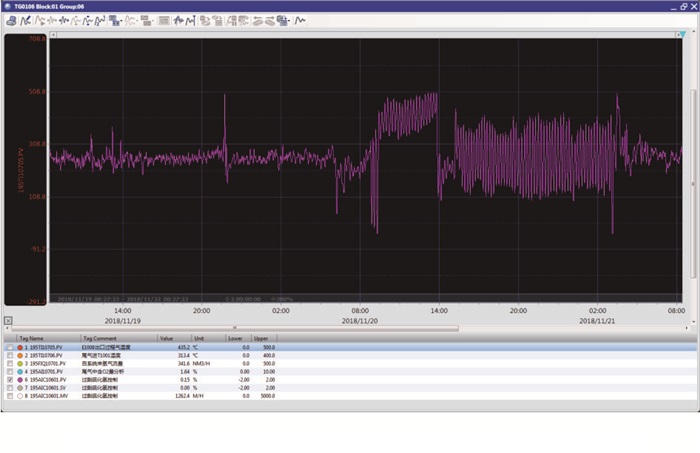700x453 pixels.
Task: Click the 2018/11/21 date label under the chart
Action: coord(597,321)
